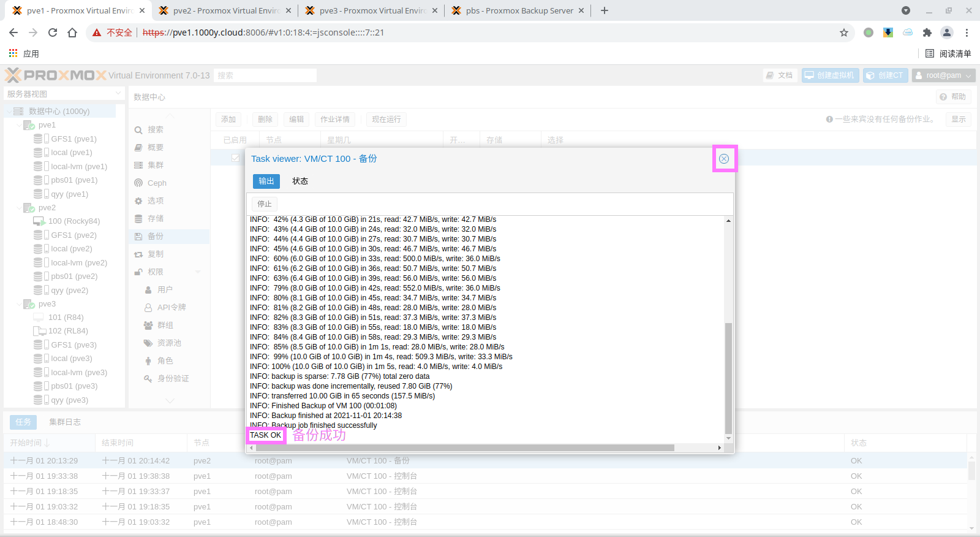Close the Task viewer dialog
Screen dimensions: 980x537
[723, 159]
